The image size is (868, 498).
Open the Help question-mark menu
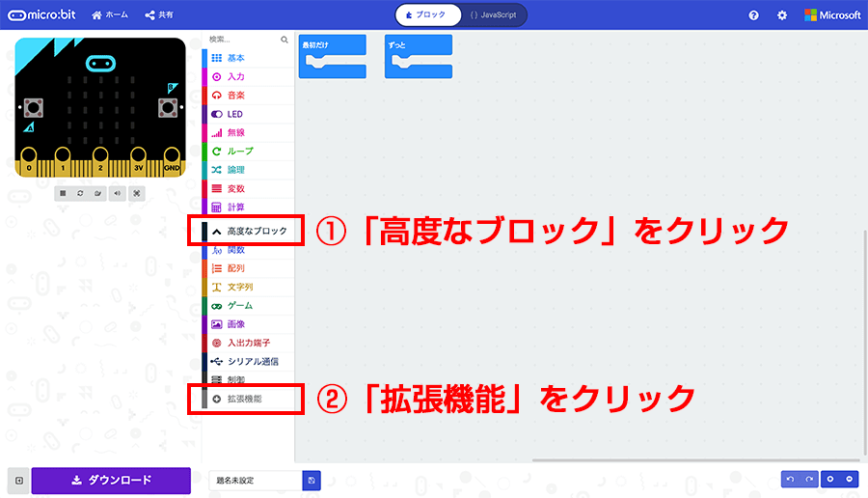coord(753,15)
